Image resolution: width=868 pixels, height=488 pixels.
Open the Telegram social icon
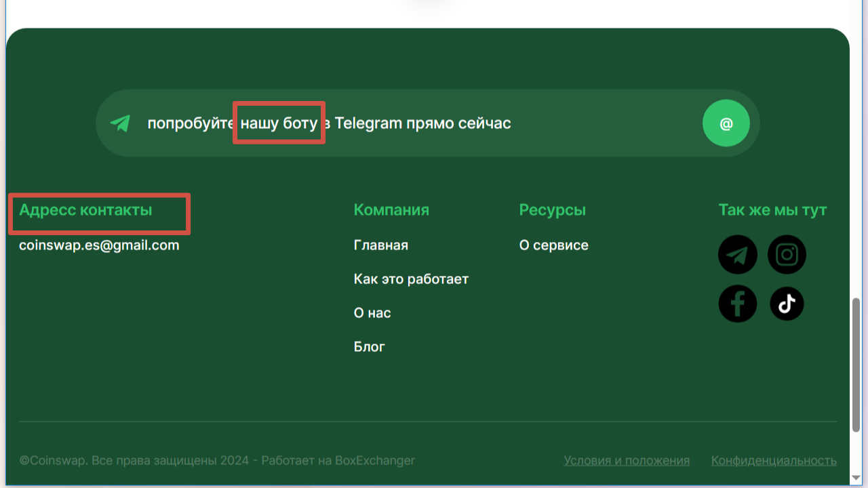(x=737, y=255)
